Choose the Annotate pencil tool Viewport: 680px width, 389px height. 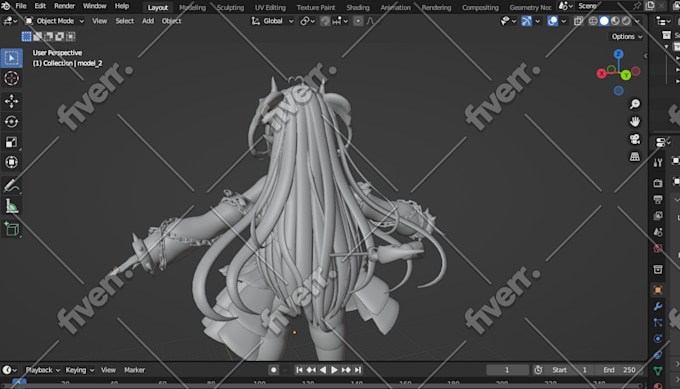12,186
